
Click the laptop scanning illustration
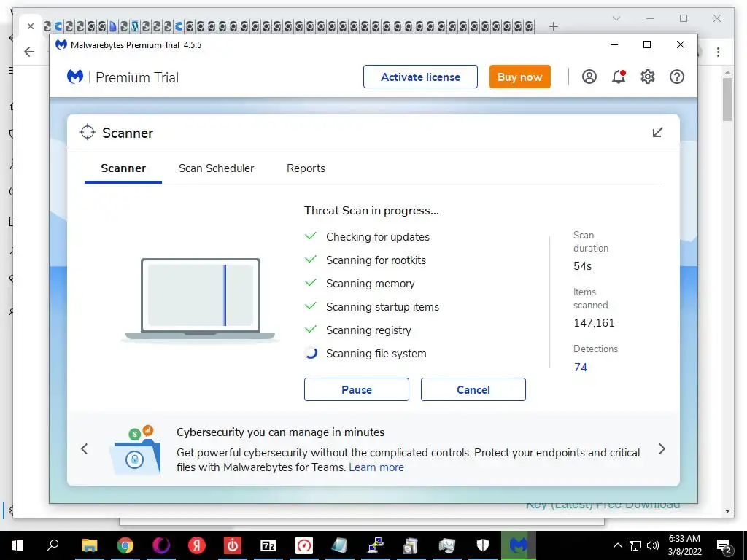pyautogui.click(x=200, y=300)
